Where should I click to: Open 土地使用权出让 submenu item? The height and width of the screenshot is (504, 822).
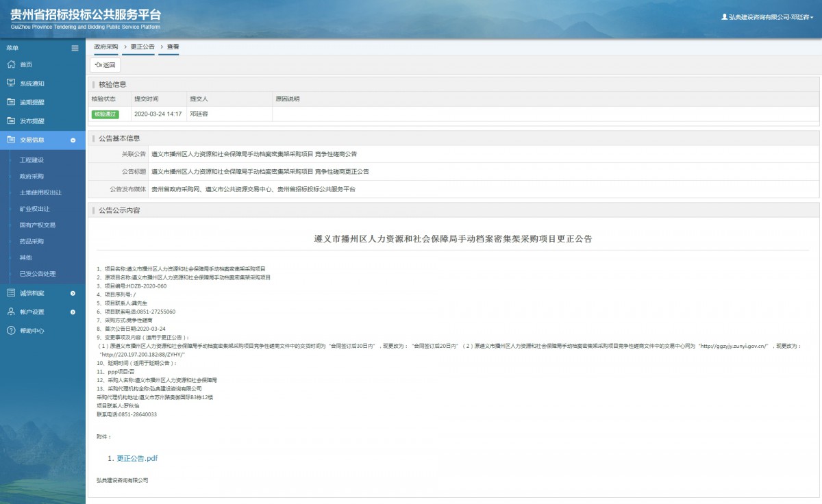pos(40,192)
